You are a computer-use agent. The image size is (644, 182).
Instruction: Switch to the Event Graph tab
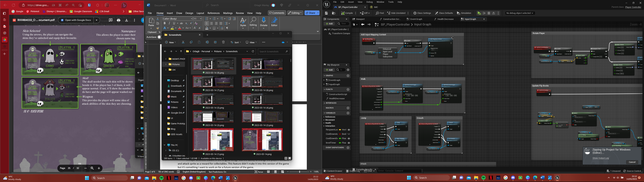[414, 19]
